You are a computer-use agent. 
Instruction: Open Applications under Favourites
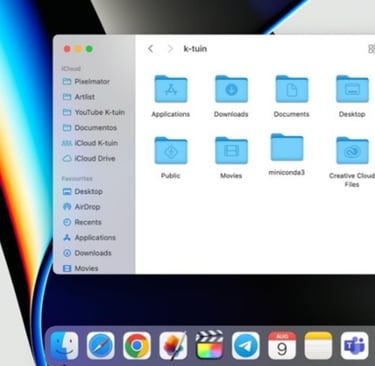tap(89, 237)
